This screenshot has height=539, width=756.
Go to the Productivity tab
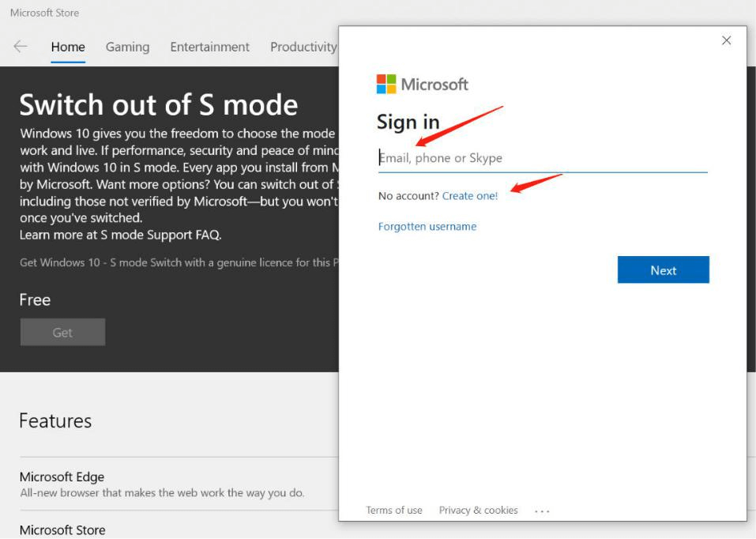303,47
